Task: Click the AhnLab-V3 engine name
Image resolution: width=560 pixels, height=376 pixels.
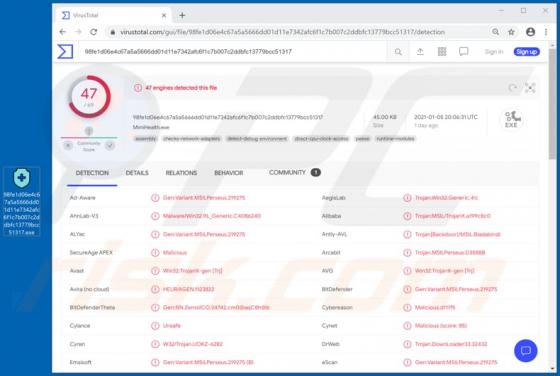Action: point(84,216)
